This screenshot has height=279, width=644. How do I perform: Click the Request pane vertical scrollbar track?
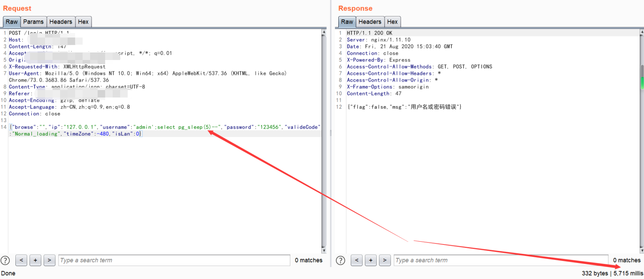pos(324,141)
